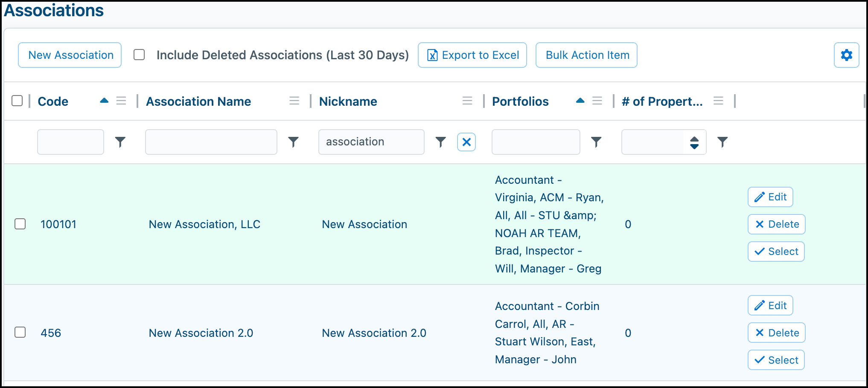The height and width of the screenshot is (388, 868).
Task: Delete the New Association 2.0 row
Action: pyautogui.click(x=777, y=333)
